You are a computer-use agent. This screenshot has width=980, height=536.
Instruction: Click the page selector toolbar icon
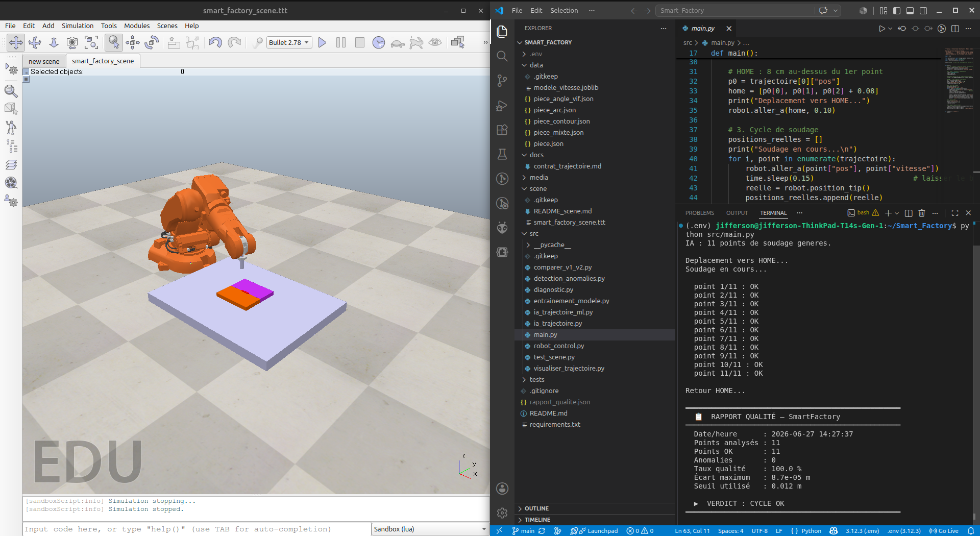(458, 42)
